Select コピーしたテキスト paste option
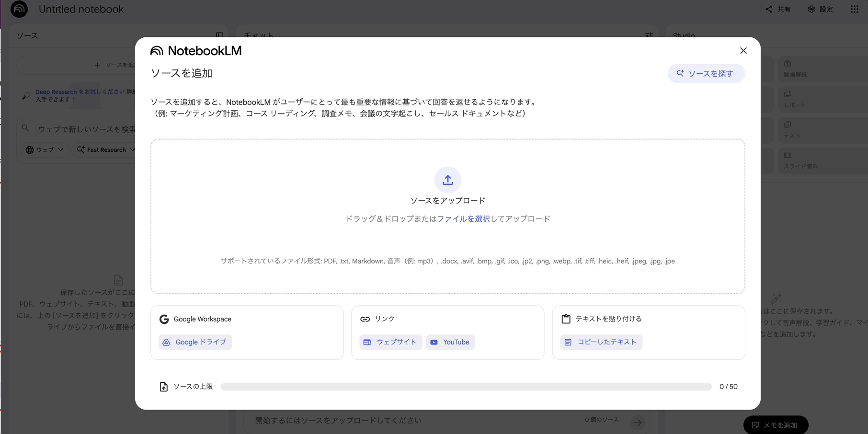Screen dimensions: 868x434 tap(601, 342)
